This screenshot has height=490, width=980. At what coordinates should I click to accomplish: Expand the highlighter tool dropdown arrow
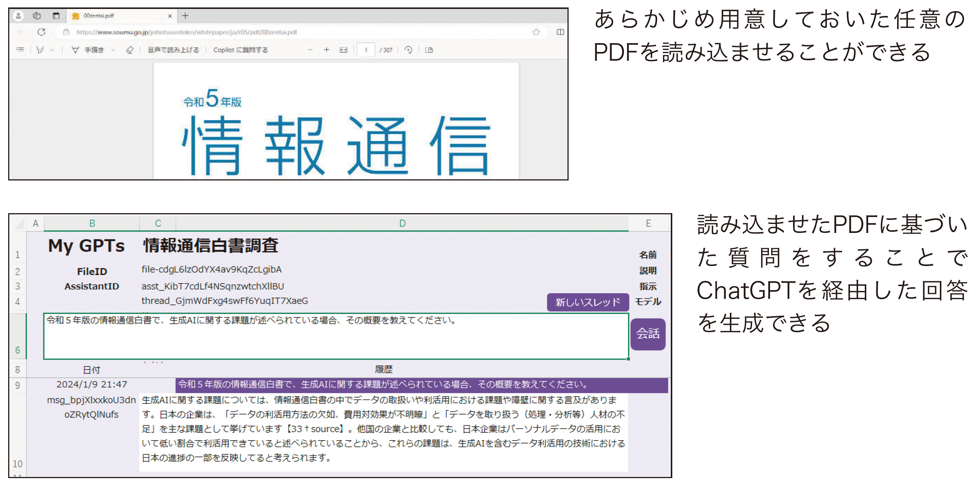[52, 50]
